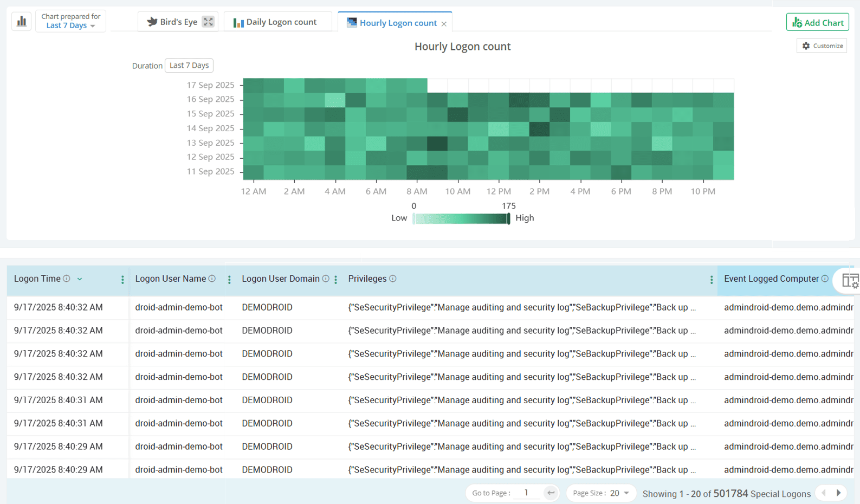860x504 pixels.
Task: Open the Logon User Domain column options
Action: tap(336, 280)
